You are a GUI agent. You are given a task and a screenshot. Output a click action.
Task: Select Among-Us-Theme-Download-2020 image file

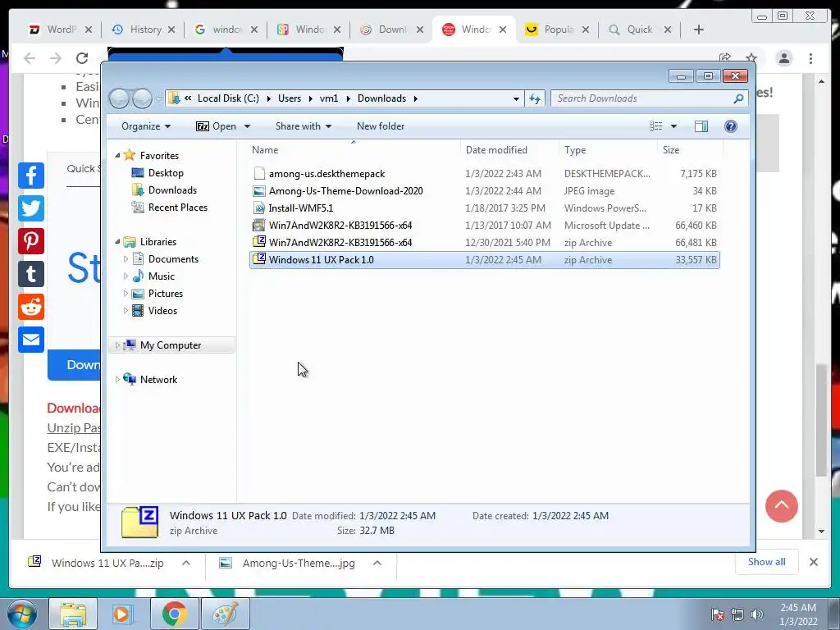[x=485, y=190]
